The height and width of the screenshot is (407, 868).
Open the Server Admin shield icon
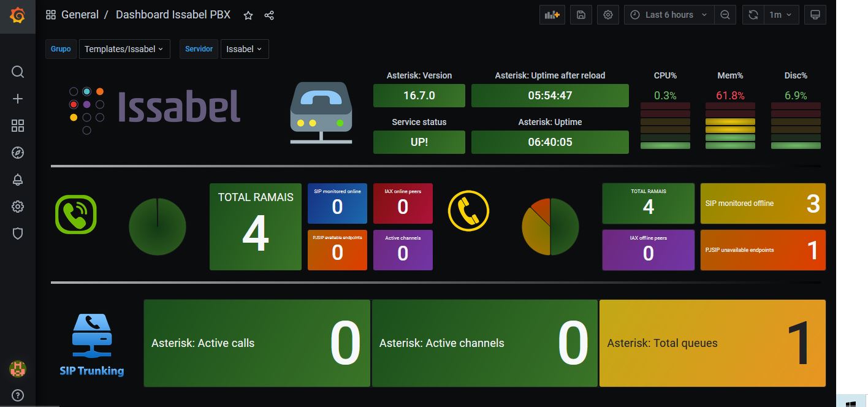click(18, 233)
